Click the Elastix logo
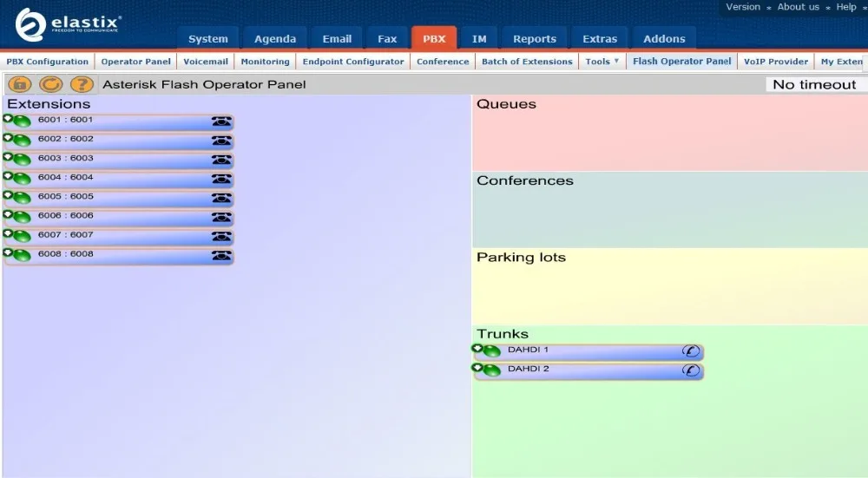The height and width of the screenshot is (478, 868). (67, 24)
